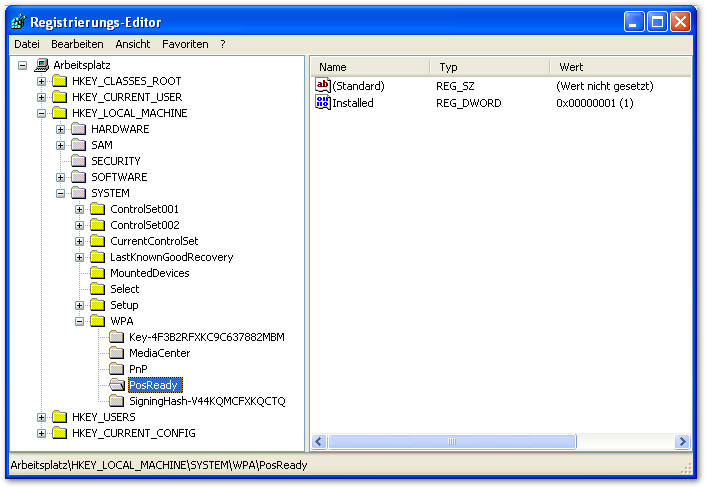706x488 pixels.
Task: Expand the HKEY_CLASSES_ROOT node
Action: (x=42, y=81)
